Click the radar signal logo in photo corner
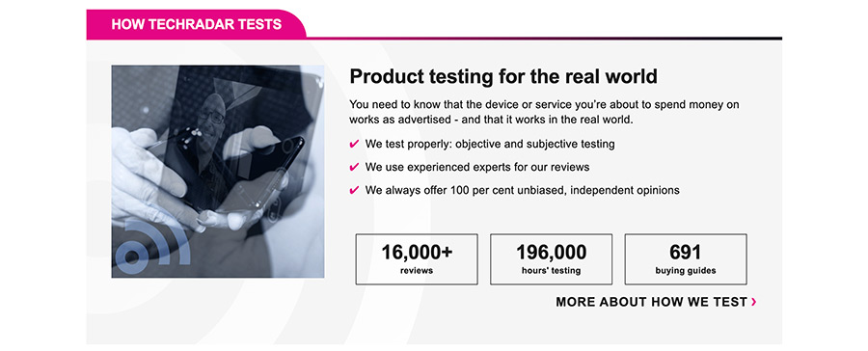 pyautogui.click(x=150, y=246)
